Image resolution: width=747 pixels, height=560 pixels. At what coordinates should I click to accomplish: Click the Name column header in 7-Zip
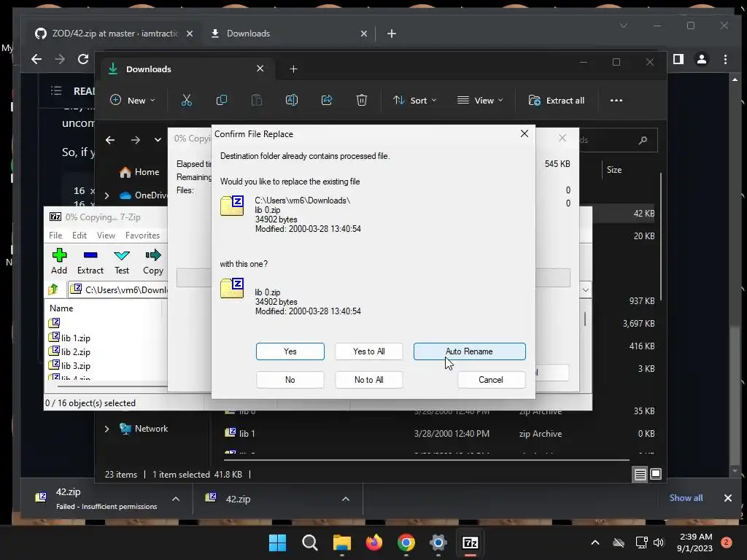click(61, 308)
